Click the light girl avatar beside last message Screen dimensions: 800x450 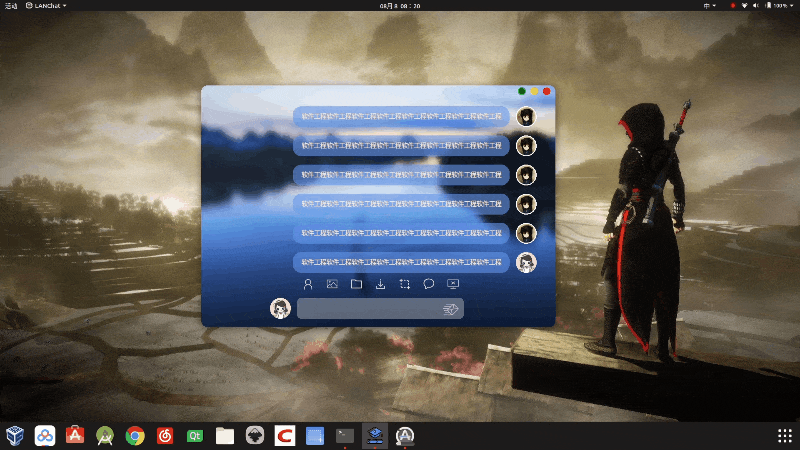[526, 262]
